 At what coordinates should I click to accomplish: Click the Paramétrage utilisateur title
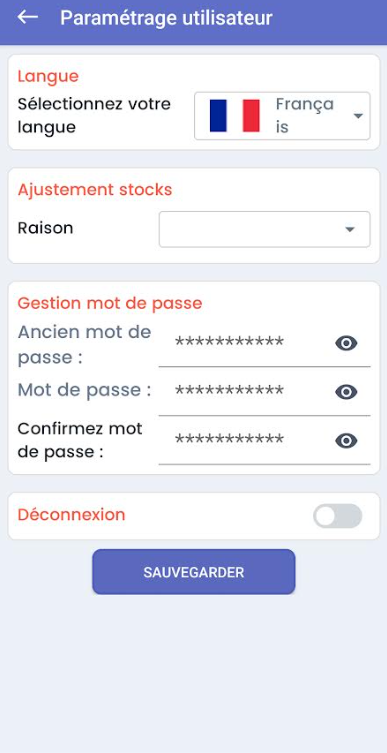pos(166,18)
